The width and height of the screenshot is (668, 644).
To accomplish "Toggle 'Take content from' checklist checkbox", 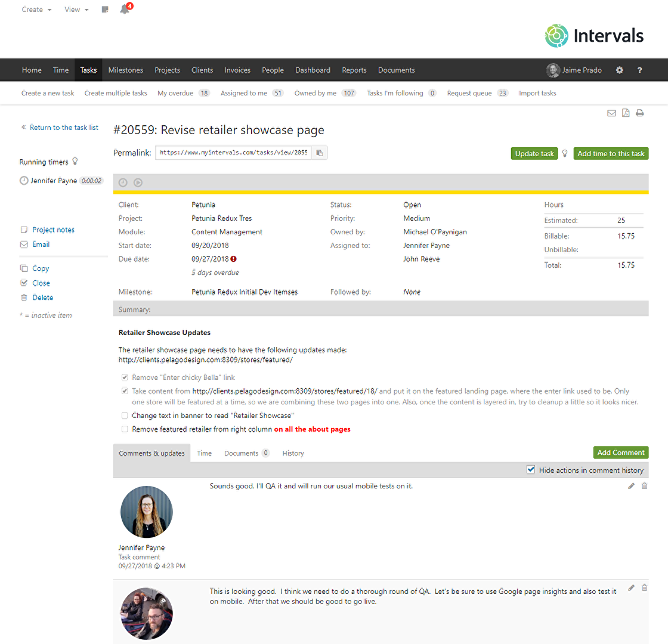I will [x=125, y=391].
